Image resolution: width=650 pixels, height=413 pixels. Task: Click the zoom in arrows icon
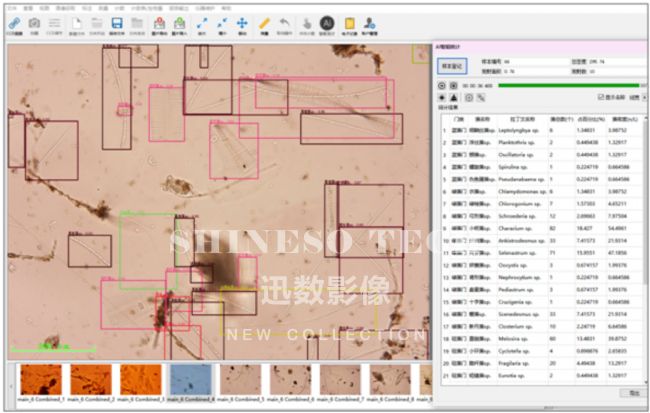[x=202, y=23]
